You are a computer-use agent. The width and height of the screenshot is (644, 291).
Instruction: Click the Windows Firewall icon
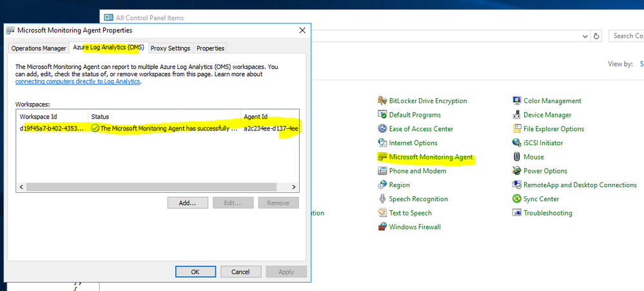point(382,226)
